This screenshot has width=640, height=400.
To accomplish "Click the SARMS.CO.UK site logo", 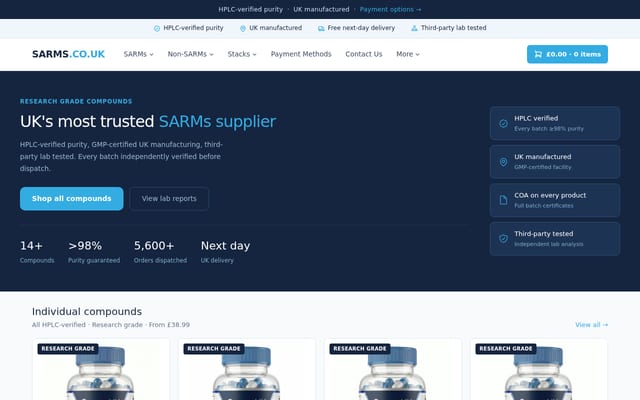I will point(68,54).
